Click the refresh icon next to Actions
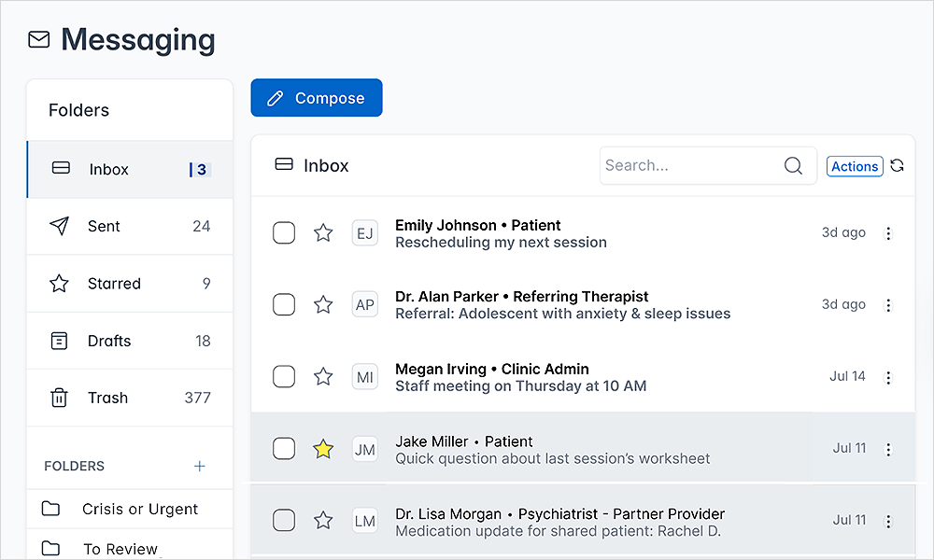The width and height of the screenshot is (934, 560). (897, 166)
